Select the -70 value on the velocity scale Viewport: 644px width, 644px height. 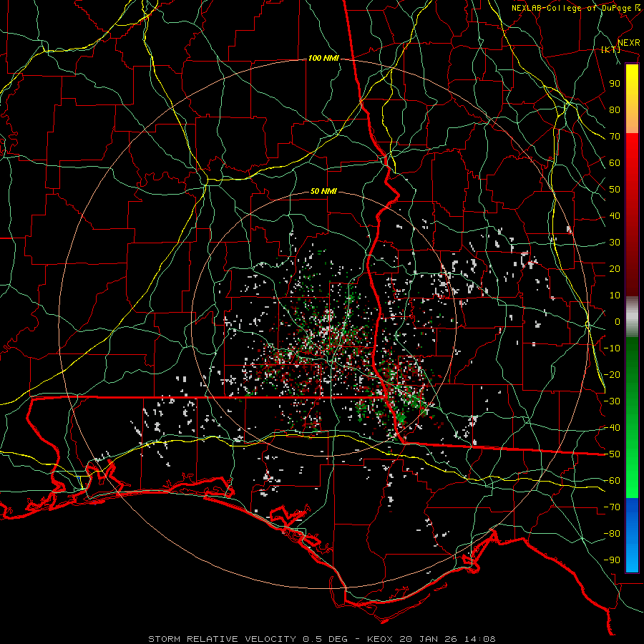612,507
